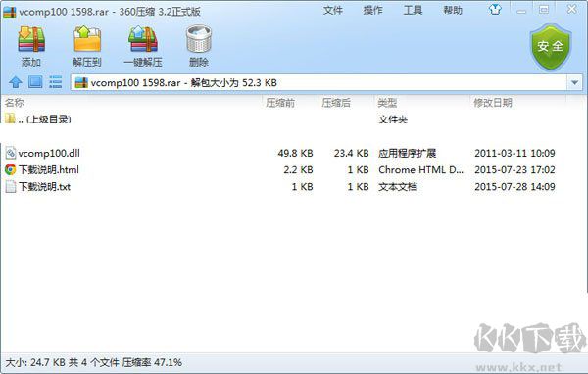
Task: Open the 操作 menu
Action: click(x=372, y=10)
